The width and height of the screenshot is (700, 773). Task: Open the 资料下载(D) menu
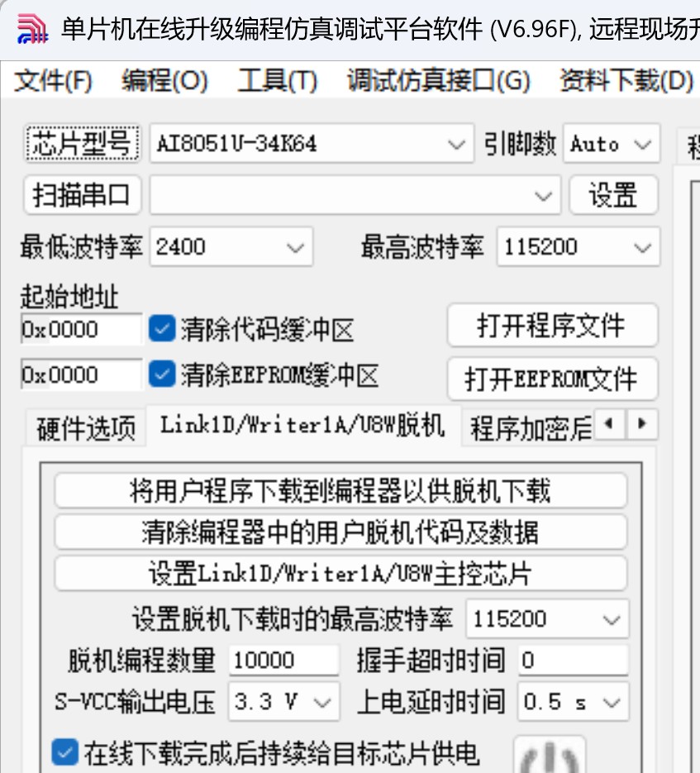pyautogui.click(x=626, y=82)
